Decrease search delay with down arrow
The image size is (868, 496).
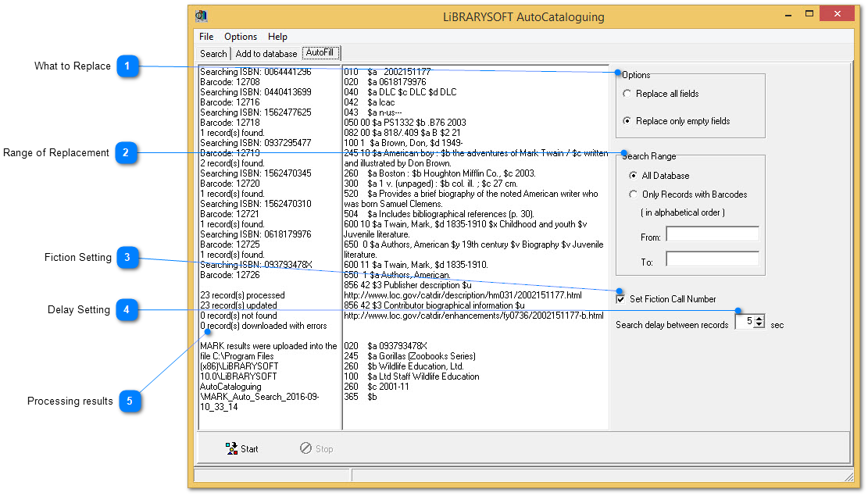(759, 324)
